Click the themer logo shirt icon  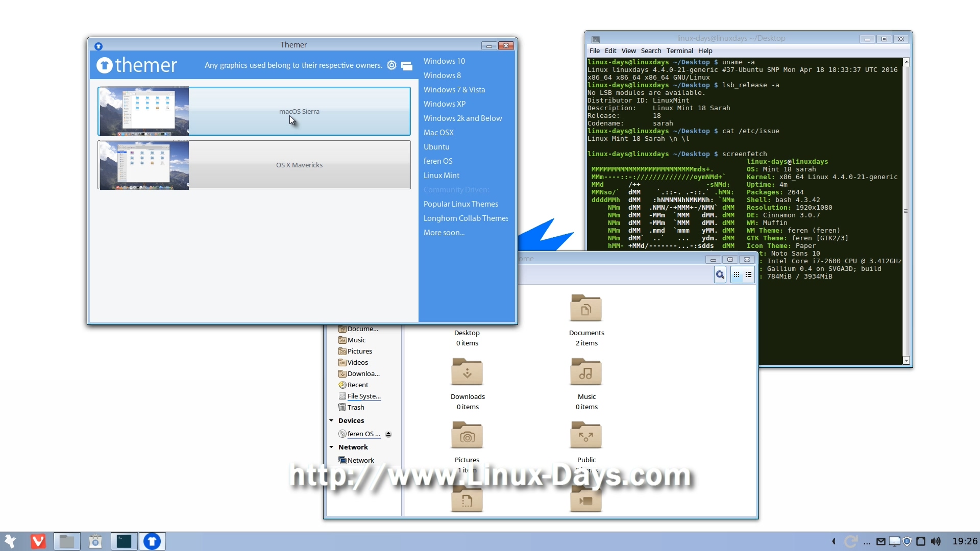[x=104, y=65]
